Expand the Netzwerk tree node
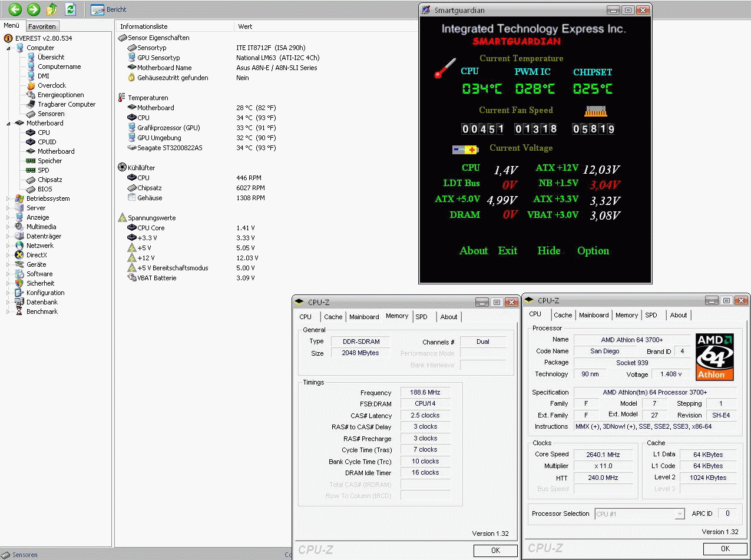The height and width of the screenshot is (560, 751). [x=9, y=246]
